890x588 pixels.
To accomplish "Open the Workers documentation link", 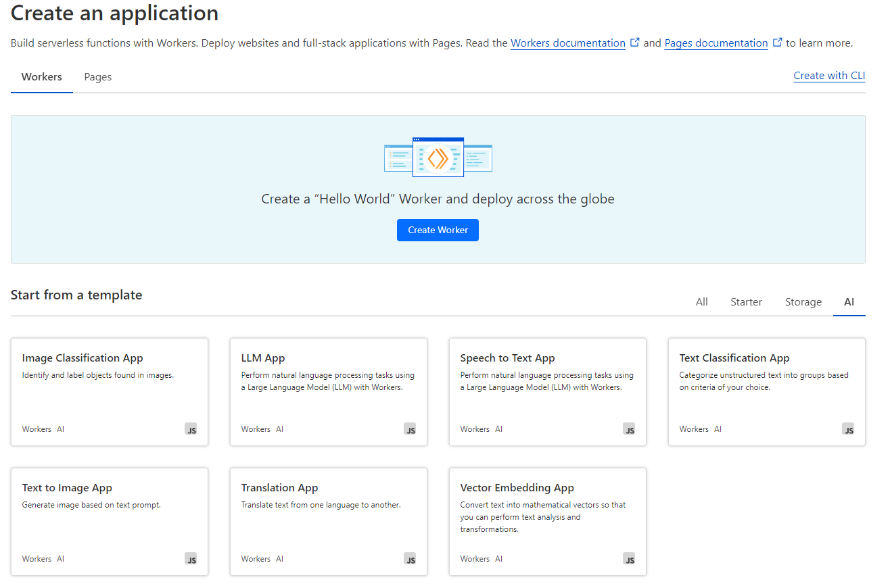I will (x=568, y=43).
